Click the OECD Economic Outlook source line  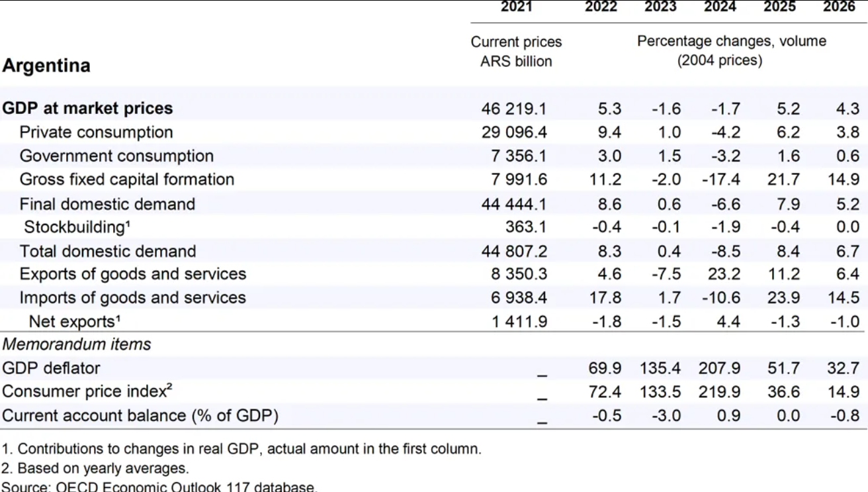point(159,487)
